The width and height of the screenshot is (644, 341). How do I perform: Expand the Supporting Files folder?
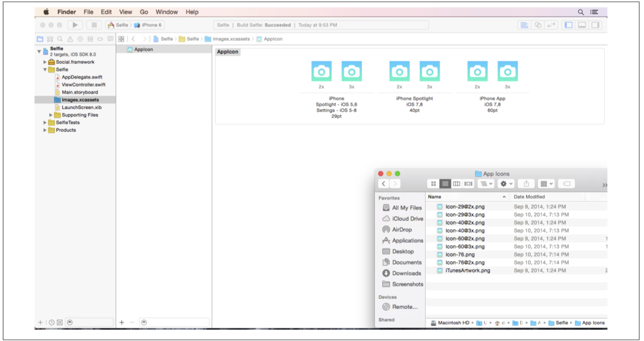click(x=51, y=115)
